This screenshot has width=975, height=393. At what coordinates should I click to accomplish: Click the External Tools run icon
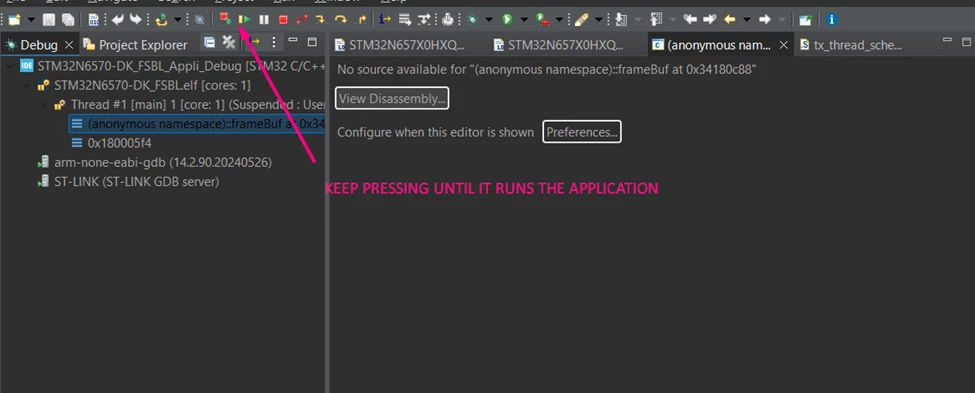[x=543, y=20]
